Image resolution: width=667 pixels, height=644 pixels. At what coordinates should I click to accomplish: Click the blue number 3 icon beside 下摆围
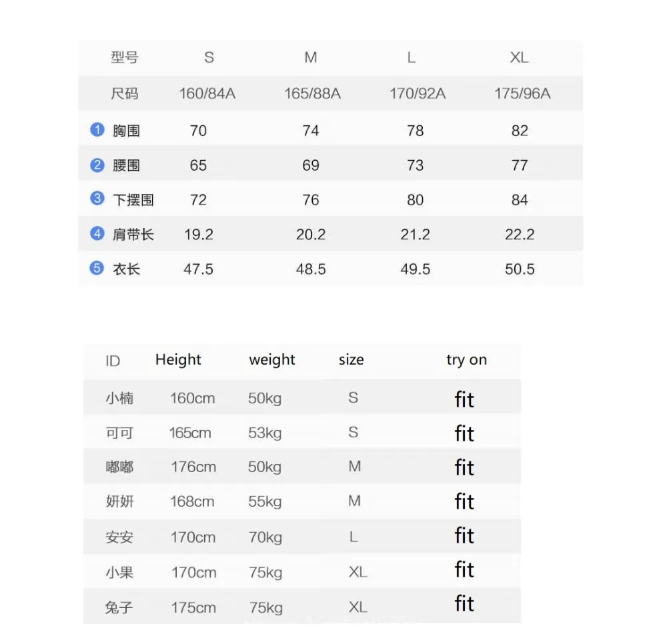97,198
